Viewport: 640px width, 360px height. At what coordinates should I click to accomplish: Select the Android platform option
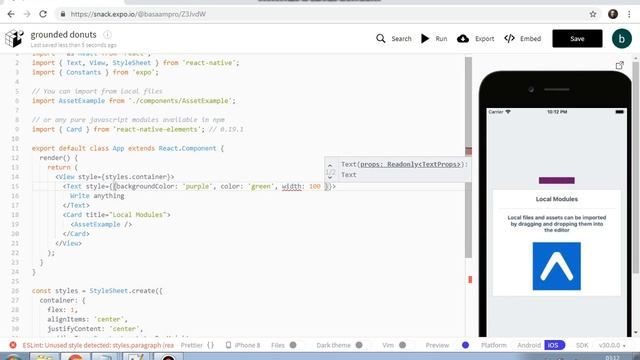pos(529,345)
